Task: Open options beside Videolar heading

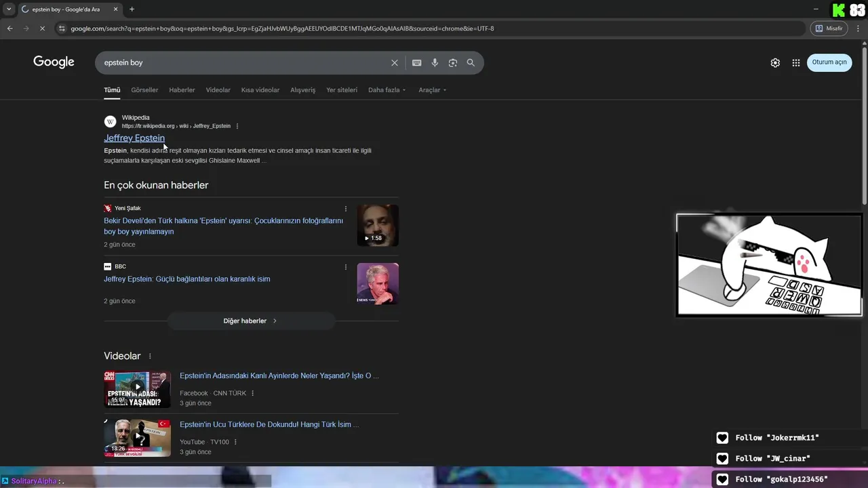Action: click(x=150, y=357)
